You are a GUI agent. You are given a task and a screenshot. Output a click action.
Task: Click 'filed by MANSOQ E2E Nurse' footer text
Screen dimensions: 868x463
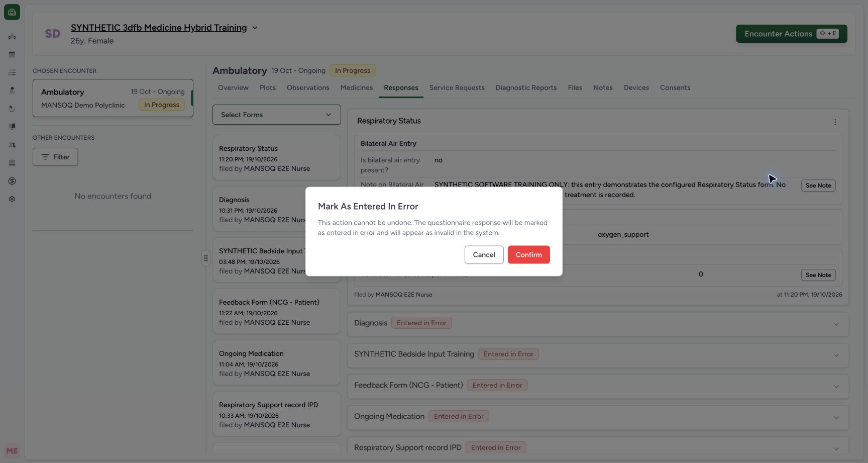(x=393, y=295)
